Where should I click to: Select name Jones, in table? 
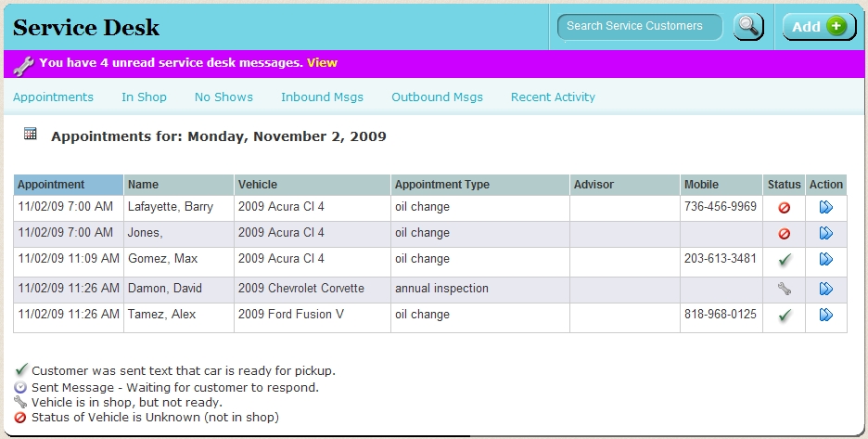(x=145, y=233)
